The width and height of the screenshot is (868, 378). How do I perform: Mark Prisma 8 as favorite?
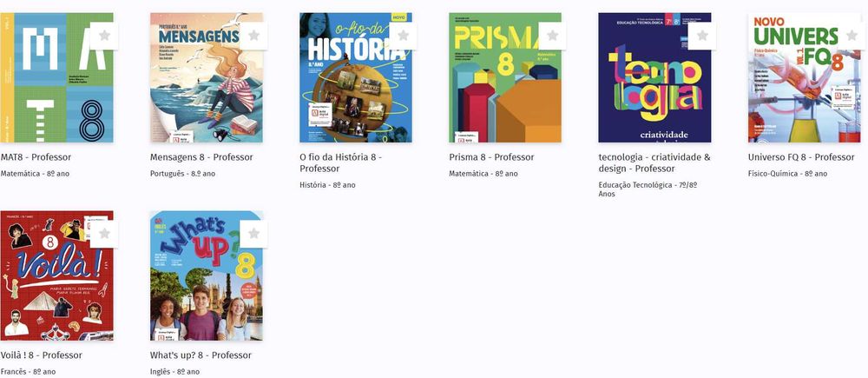coord(552,36)
